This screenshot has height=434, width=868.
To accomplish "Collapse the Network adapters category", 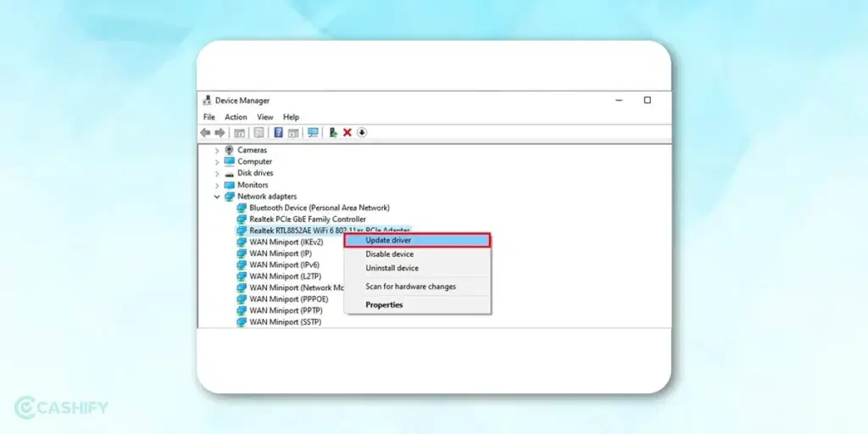I will pos(217,197).
